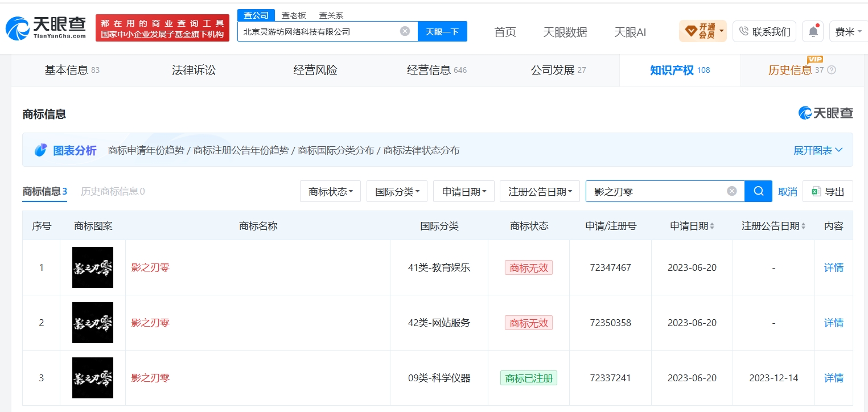Click the 天眼一下 search button
868x412 pixels.
(442, 31)
